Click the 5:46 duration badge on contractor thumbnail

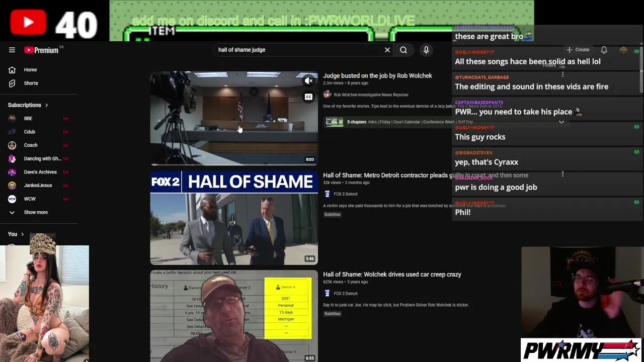[x=310, y=259]
